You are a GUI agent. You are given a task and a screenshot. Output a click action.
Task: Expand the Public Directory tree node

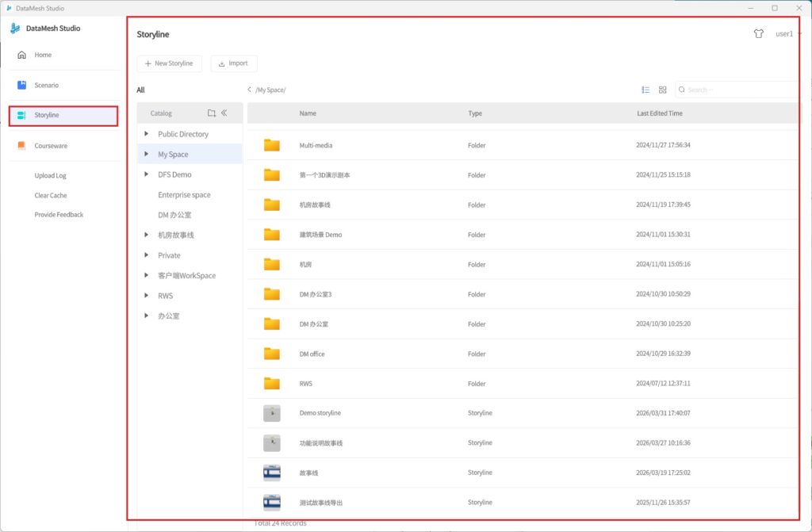click(x=147, y=134)
